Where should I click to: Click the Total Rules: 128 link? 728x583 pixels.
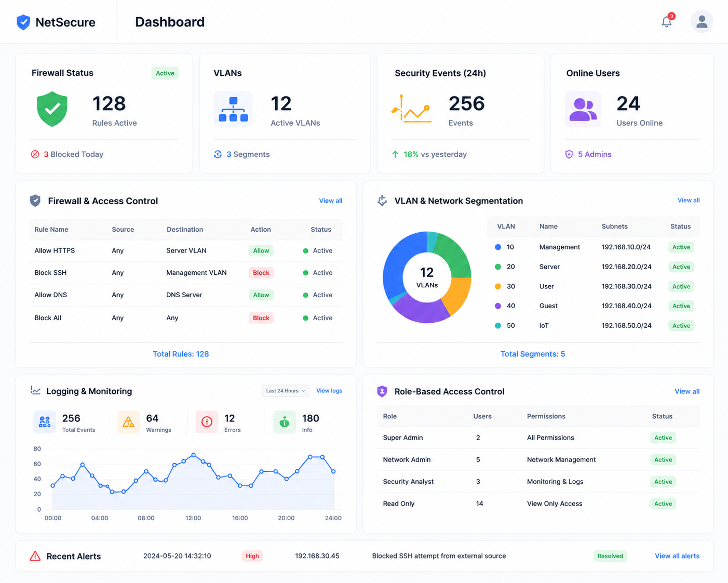[181, 354]
